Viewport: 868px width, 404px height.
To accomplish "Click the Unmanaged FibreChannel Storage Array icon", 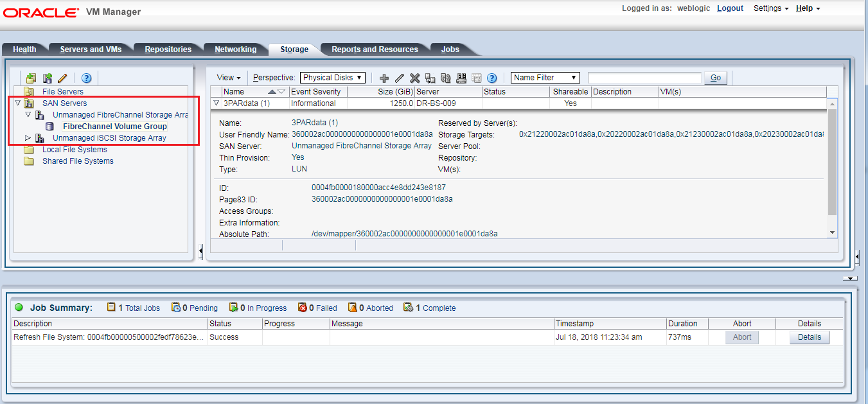I will pos(39,115).
